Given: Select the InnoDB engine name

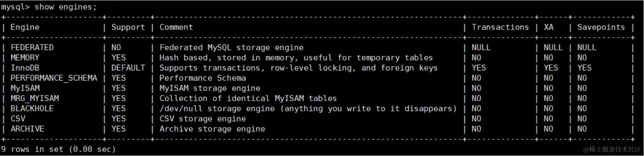Looking at the screenshot, I should point(25,68).
